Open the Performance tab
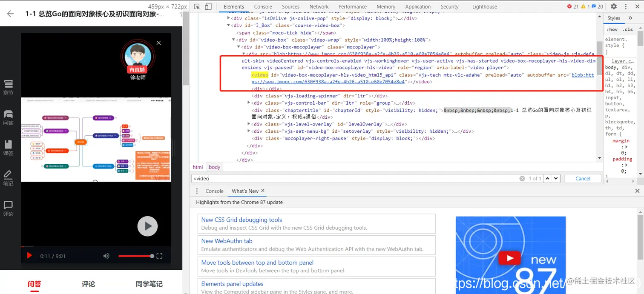The image size is (644, 294). click(353, 6)
